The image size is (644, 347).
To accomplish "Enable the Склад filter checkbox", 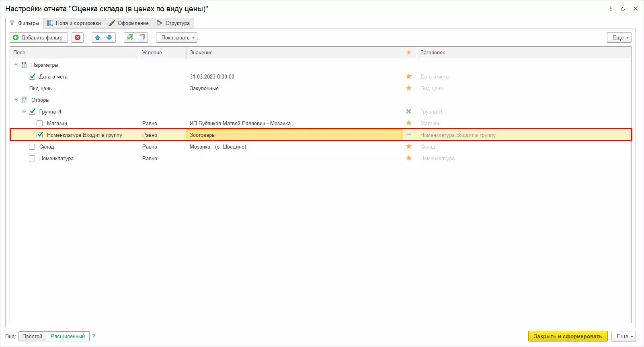I will coord(32,147).
